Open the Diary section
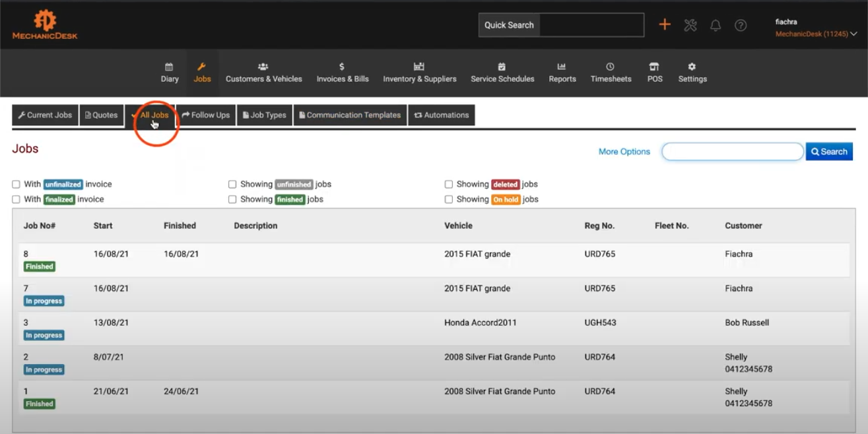This screenshot has width=868, height=434. [170, 73]
